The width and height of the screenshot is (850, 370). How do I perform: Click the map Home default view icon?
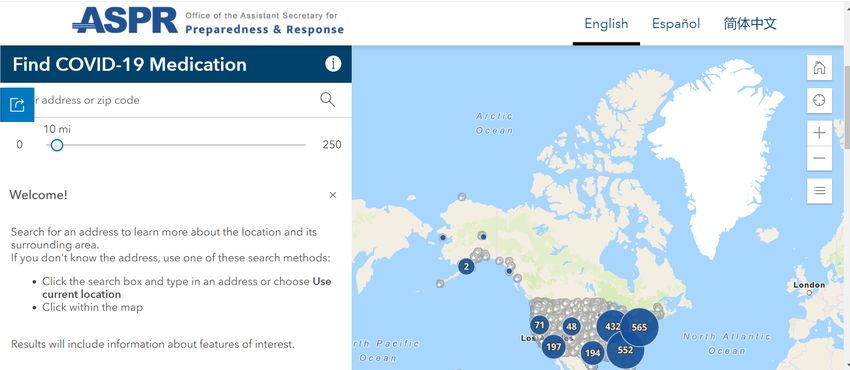tap(819, 68)
